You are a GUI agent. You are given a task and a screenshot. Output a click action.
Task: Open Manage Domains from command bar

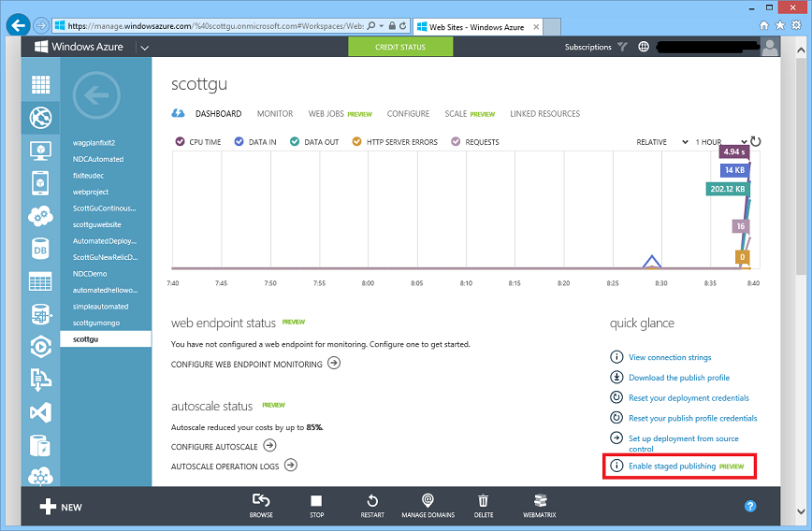click(x=428, y=502)
